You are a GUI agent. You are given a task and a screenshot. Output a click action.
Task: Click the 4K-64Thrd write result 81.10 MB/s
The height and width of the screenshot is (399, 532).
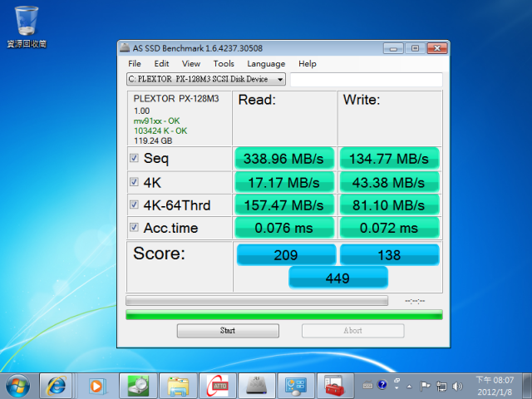[389, 205]
